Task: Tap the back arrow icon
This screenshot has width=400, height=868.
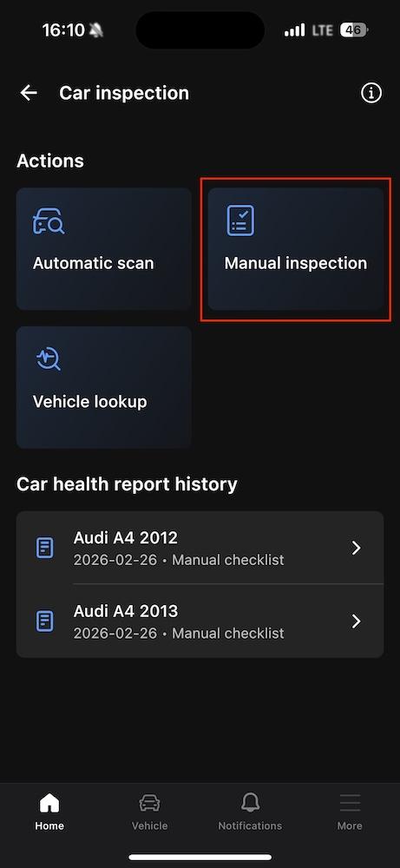Action: click(x=29, y=93)
